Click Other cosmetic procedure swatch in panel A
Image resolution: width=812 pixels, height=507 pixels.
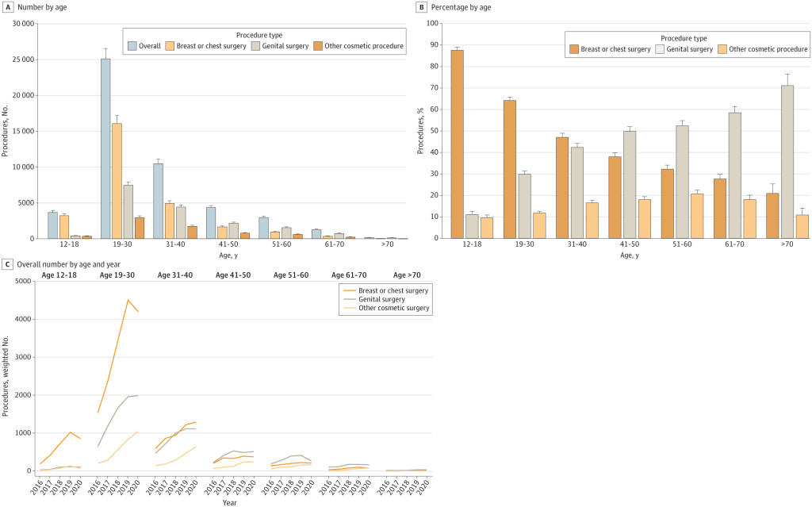pyautogui.click(x=319, y=46)
